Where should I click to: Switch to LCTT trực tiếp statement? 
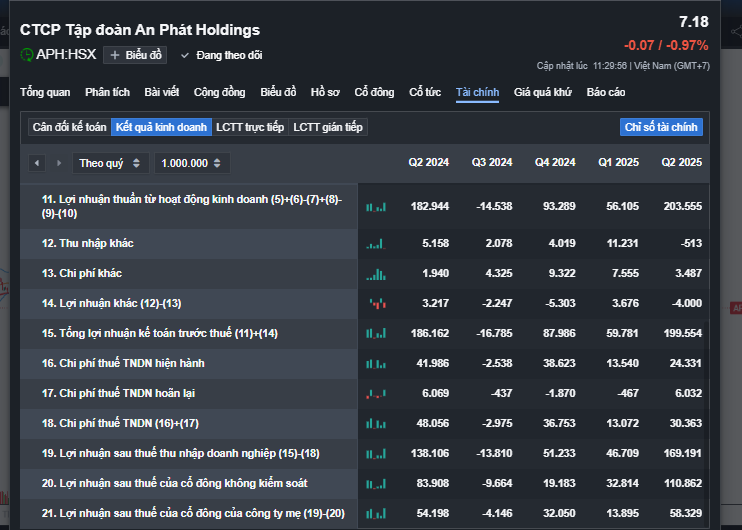(x=250, y=127)
